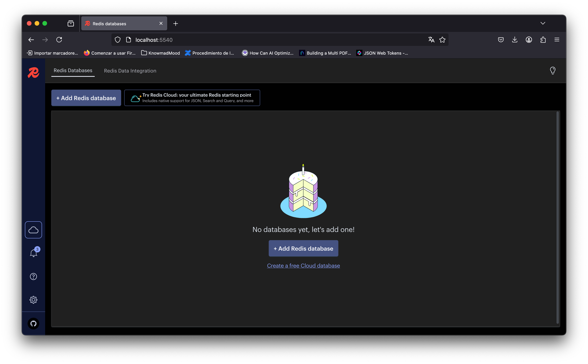Open GitHub repository icon in sidebar
Image resolution: width=588 pixels, height=364 pixels.
click(33, 323)
